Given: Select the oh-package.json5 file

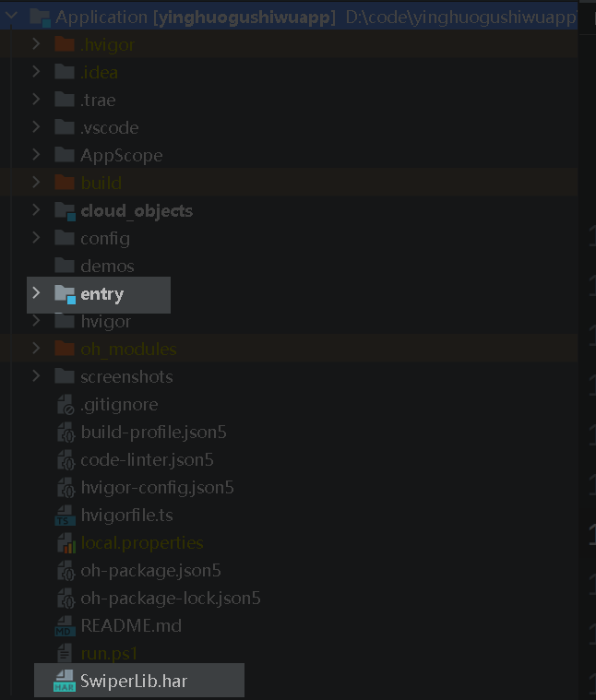Looking at the screenshot, I should point(150,571).
